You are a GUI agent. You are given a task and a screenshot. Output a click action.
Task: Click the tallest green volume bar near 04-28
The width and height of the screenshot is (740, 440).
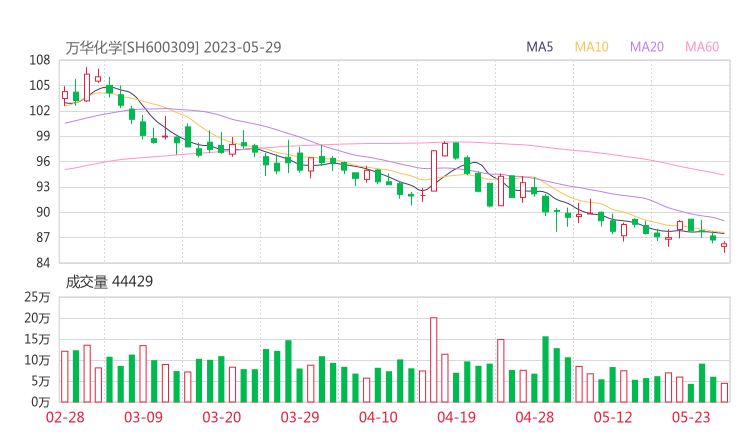point(546,369)
